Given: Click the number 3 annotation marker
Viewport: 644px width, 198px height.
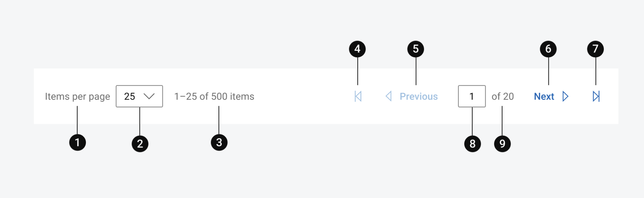Looking at the screenshot, I should tap(219, 142).
